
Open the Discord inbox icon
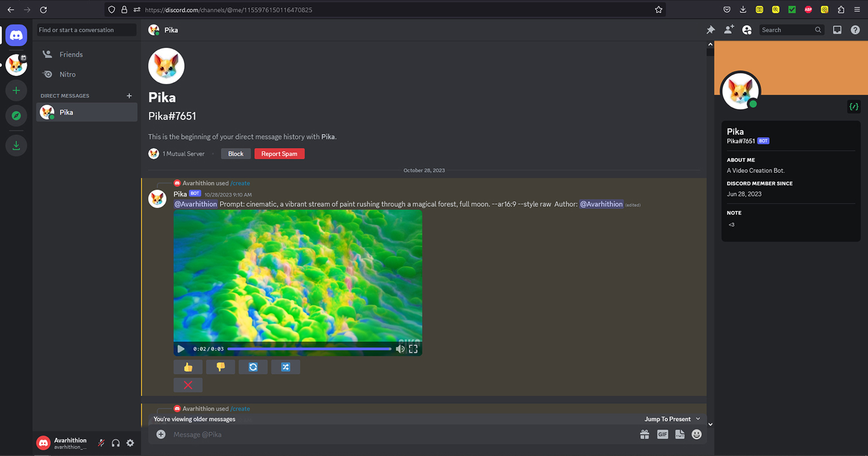tap(837, 30)
